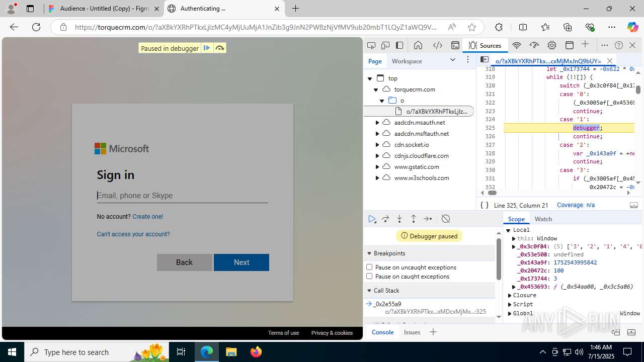Collapse Call Stack section
The height and width of the screenshot is (362, 644).
pyautogui.click(x=369, y=291)
